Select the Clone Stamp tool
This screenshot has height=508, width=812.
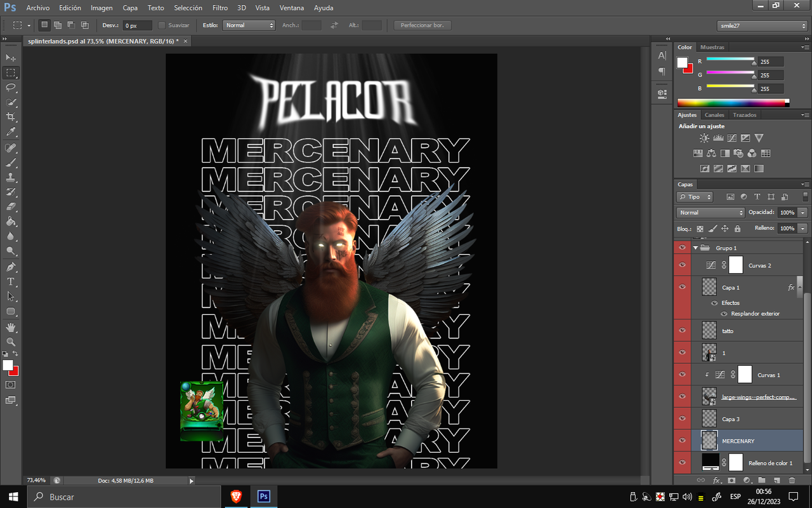tap(11, 178)
